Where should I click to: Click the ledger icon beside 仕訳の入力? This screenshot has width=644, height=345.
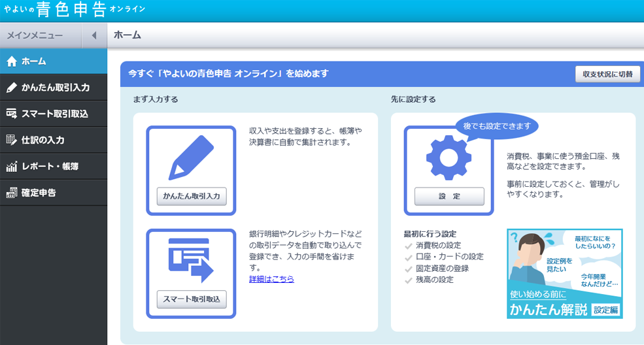(x=12, y=140)
